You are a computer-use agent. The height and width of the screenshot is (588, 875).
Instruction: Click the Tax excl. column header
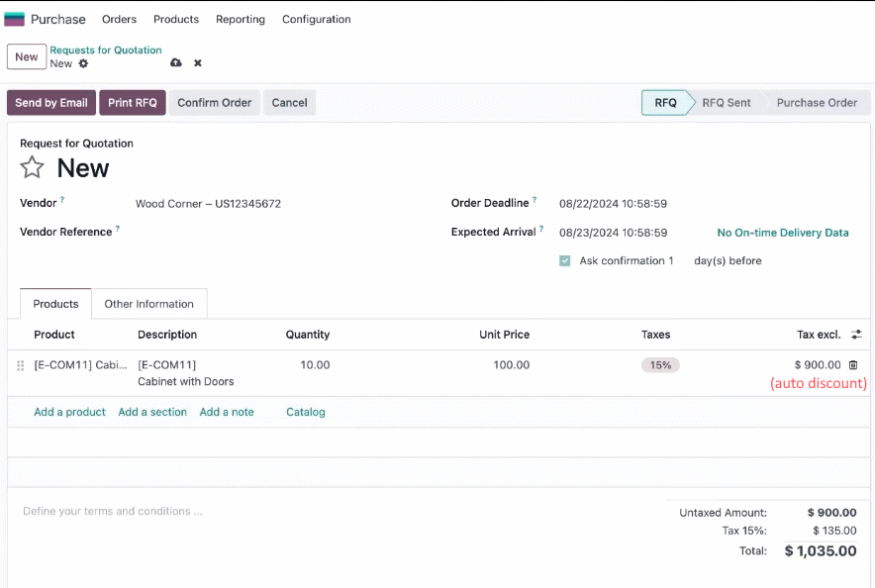pos(819,335)
